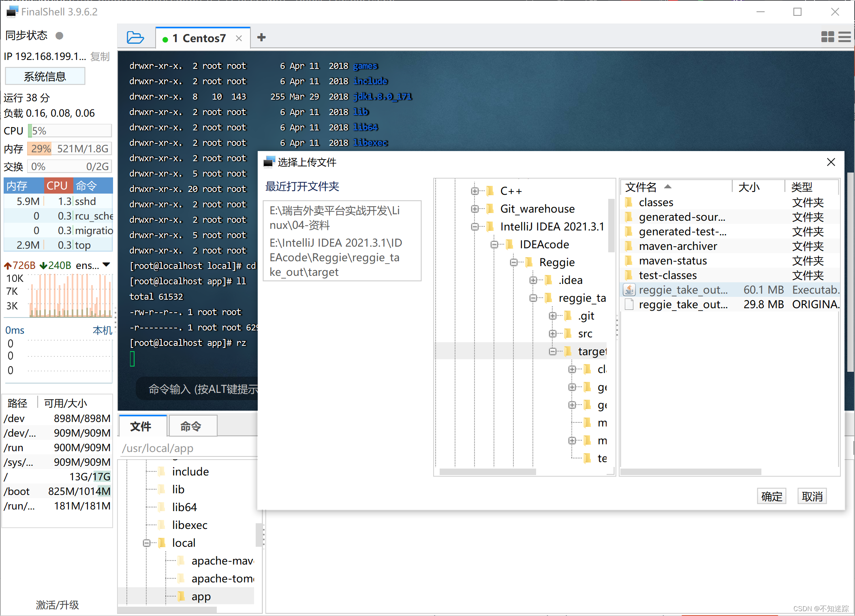
Task: Switch to the 命令 tab
Action: 192,426
